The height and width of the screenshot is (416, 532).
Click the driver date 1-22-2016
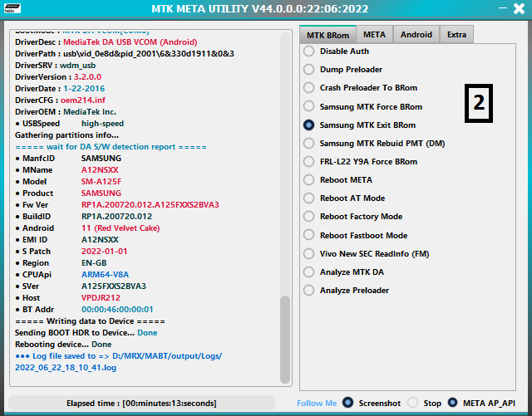[84, 89]
